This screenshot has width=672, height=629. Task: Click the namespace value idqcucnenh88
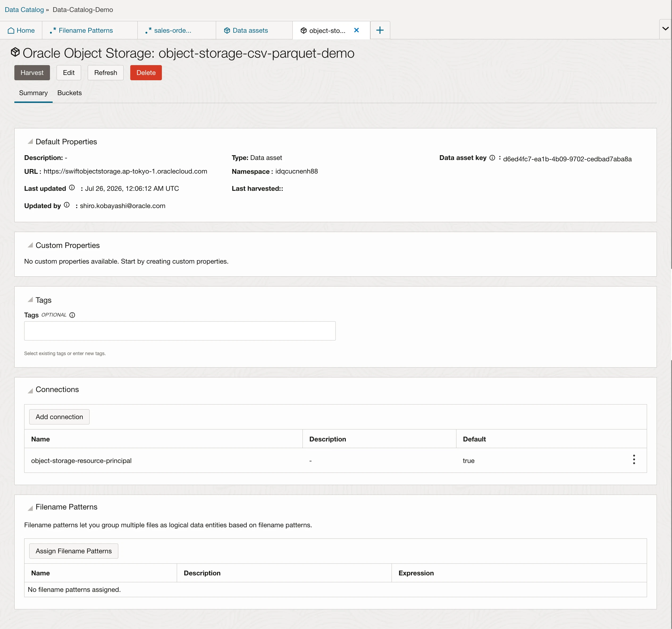pos(296,171)
